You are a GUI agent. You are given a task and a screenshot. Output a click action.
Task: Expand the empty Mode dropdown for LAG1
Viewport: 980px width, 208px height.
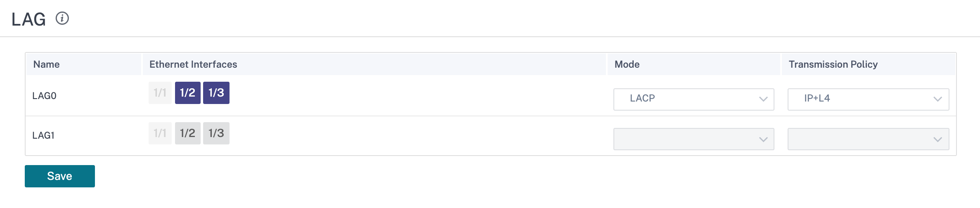coord(694,139)
